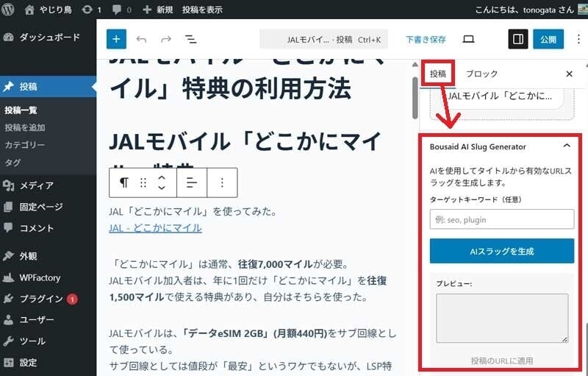The height and width of the screenshot is (376, 588).
Task: Click 投稿を表示 in admin bar
Action: coord(202,10)
